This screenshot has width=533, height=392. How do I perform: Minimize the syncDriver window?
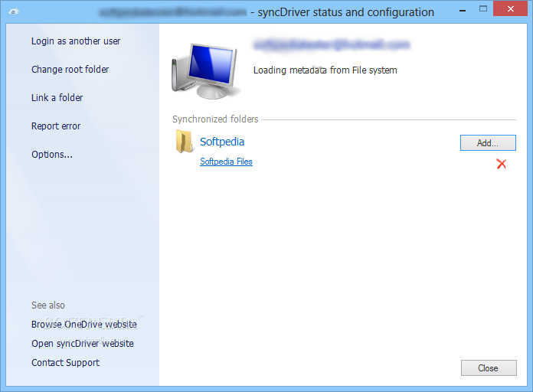pos(463,11)
